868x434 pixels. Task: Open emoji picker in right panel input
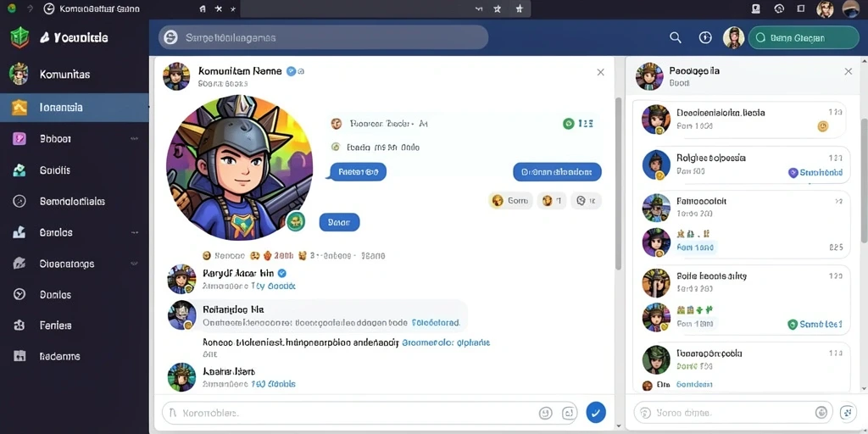point(821,413)
